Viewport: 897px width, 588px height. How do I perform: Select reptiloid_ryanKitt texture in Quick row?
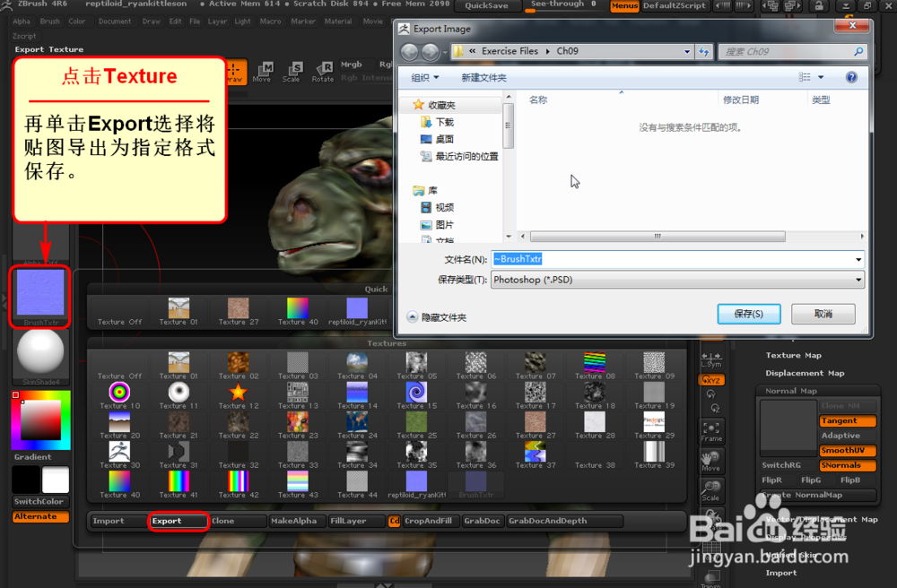point(357,312)
